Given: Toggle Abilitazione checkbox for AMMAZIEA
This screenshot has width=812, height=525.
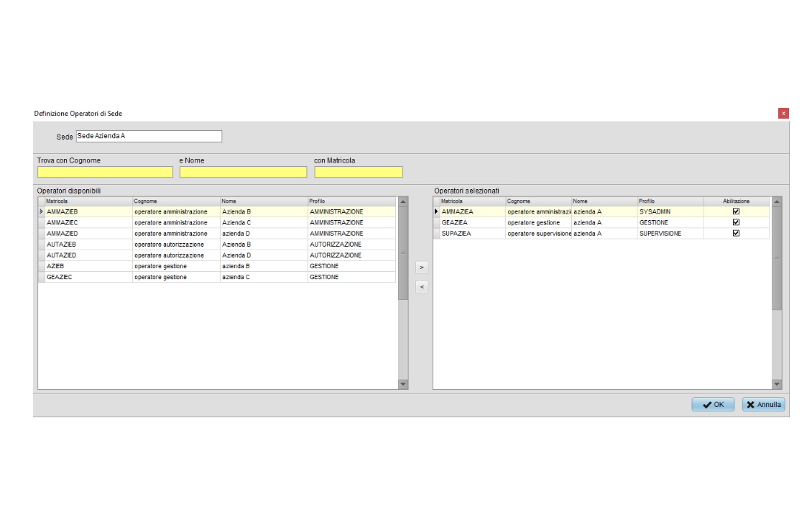Looking at the screenshot, I should 736,212.
